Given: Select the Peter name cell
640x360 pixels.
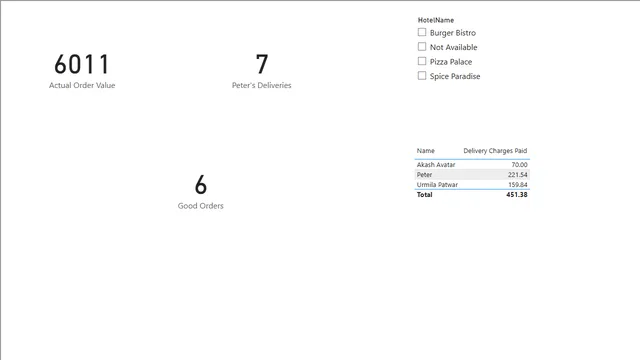Looking at the screenshot, I should tap(424, 175).
